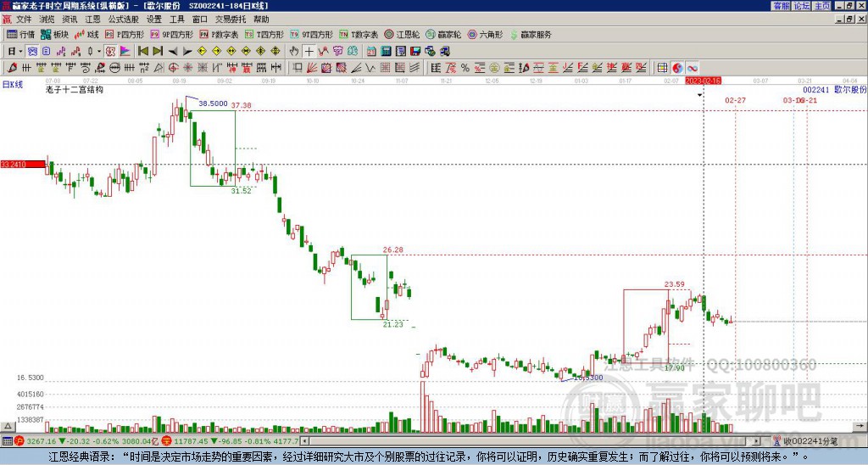Jump to first bar with skip-start icon

142,52
